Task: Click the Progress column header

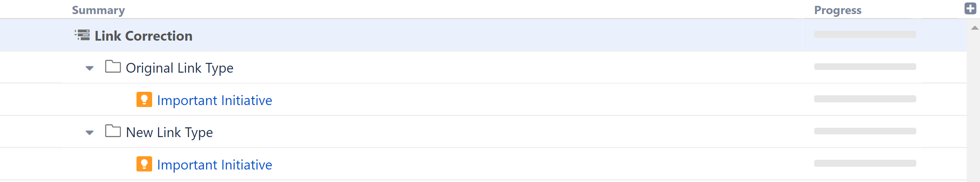Action: (838, 10)
